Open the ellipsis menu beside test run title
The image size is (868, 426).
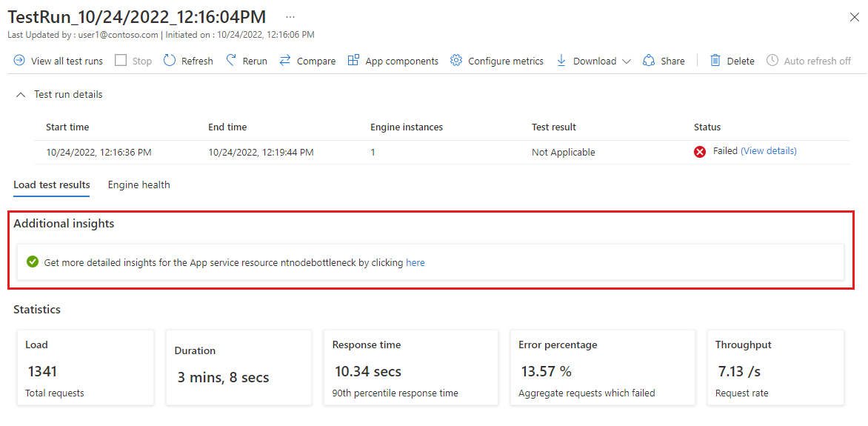[x=290, y=17]
